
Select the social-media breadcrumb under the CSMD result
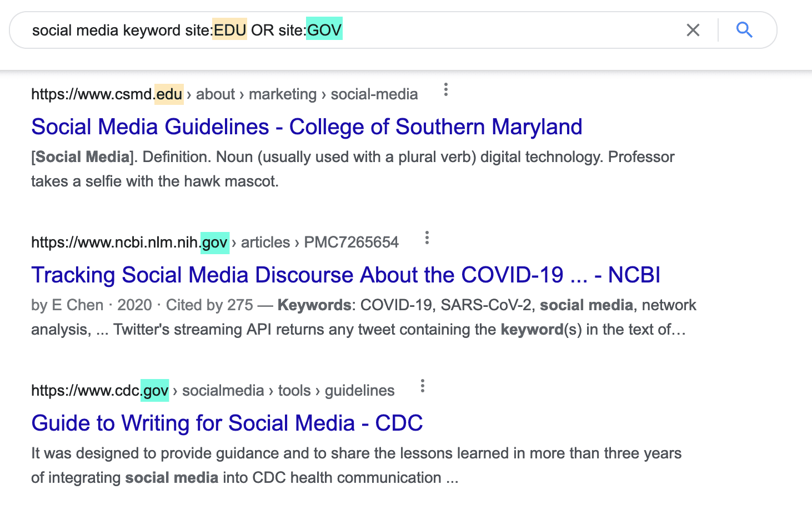[374, 94]
